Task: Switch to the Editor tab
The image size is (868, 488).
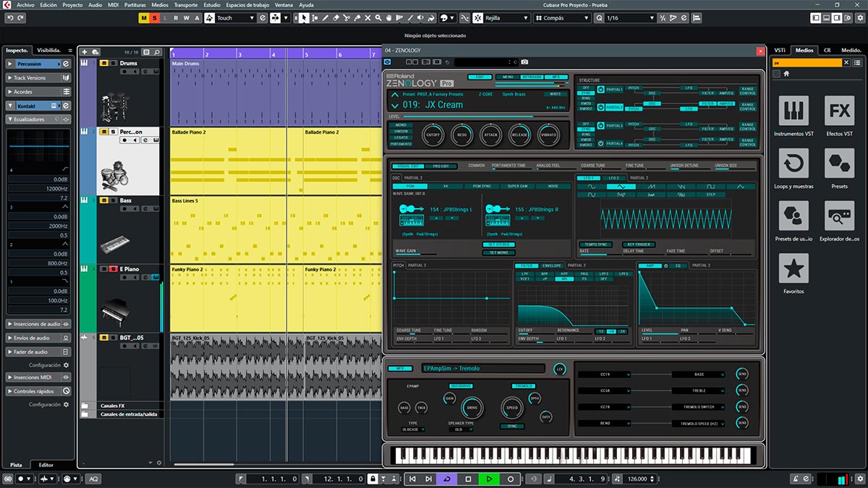Action: click(46, 465)
